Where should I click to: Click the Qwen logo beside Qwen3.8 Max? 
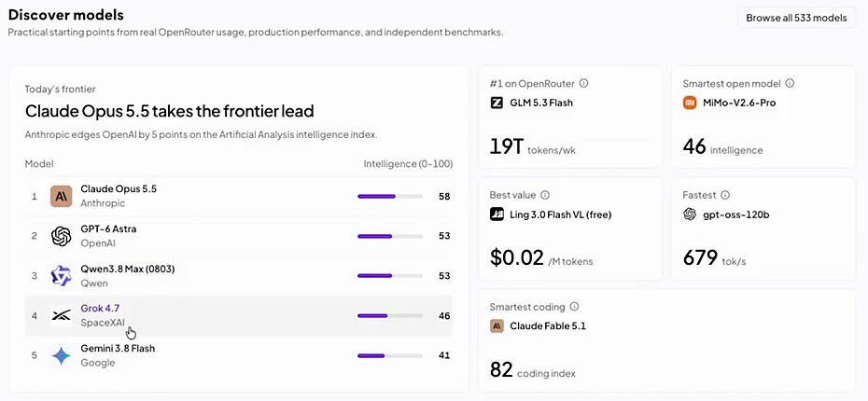(62, 275)
